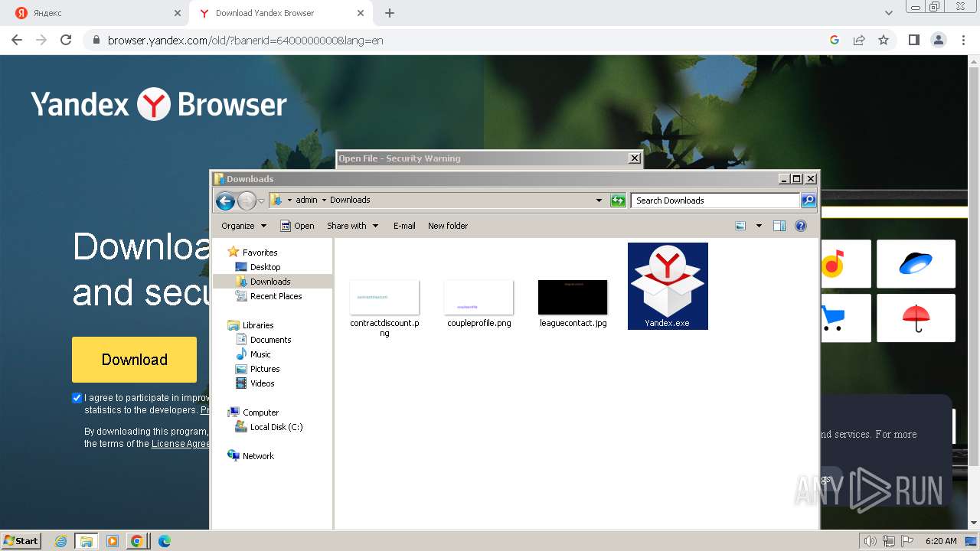Open Desktop under Favorites

265,267
